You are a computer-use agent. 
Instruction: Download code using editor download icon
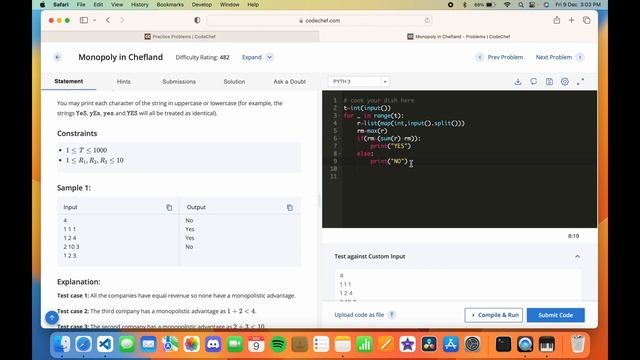tap(518, 82)
